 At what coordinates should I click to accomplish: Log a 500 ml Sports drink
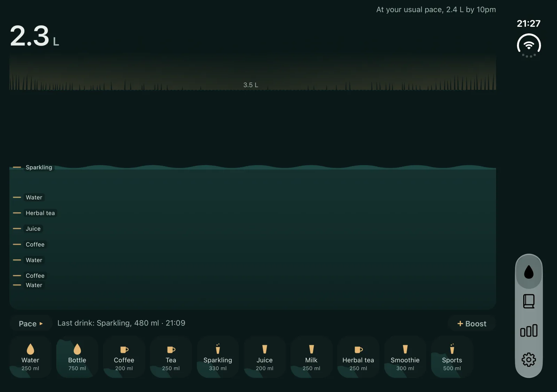[452, 357]
